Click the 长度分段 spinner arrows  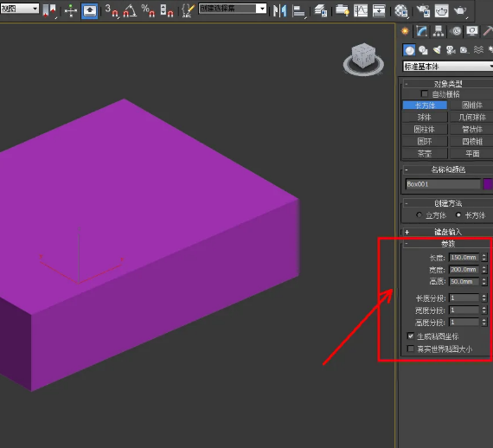tap(484, 298)
